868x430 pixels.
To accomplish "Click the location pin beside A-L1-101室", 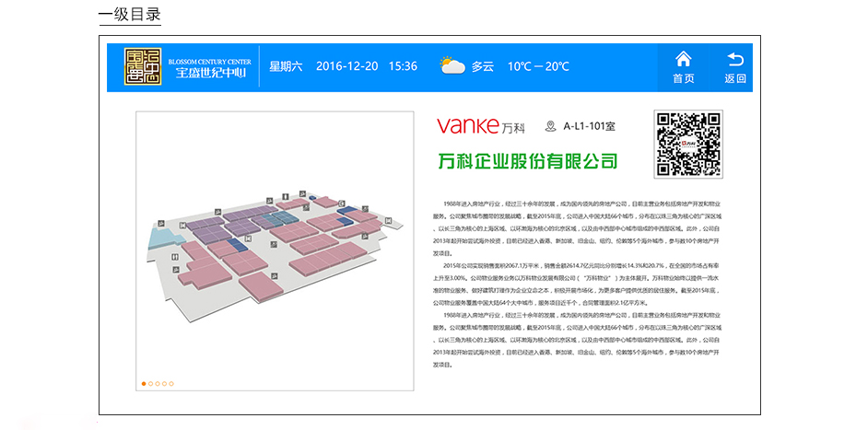I will click(551, 126).
